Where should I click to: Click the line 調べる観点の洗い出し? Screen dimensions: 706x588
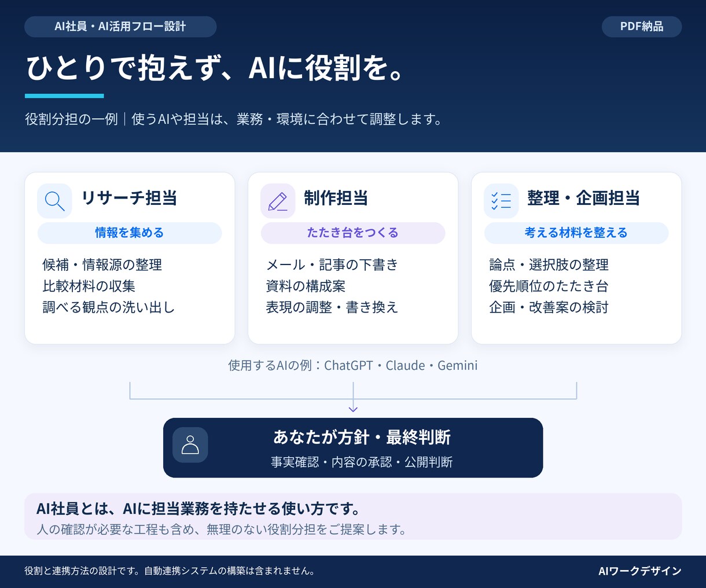click(x=109, y=307)
